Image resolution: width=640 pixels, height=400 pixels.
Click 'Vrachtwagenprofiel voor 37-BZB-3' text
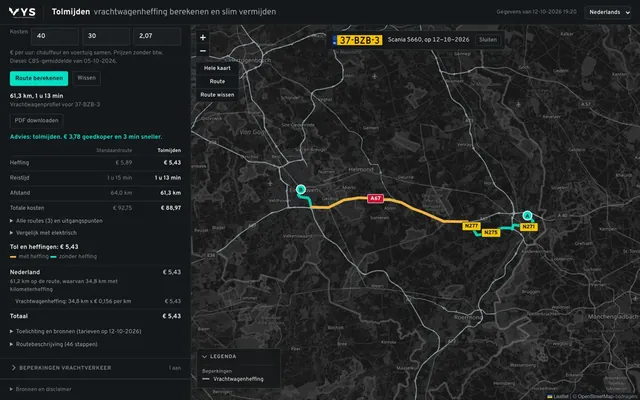pos(55,104)
